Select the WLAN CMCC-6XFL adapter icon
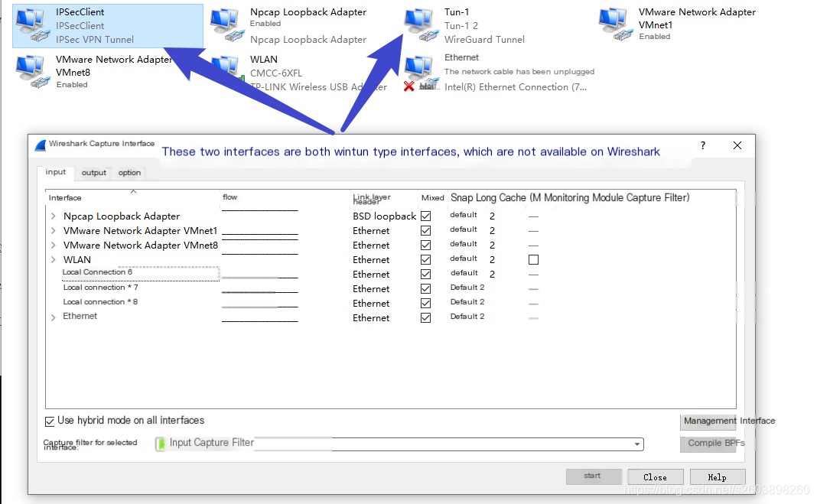The height and width of the screenshot is (504, 817). (x=227, y=72)
